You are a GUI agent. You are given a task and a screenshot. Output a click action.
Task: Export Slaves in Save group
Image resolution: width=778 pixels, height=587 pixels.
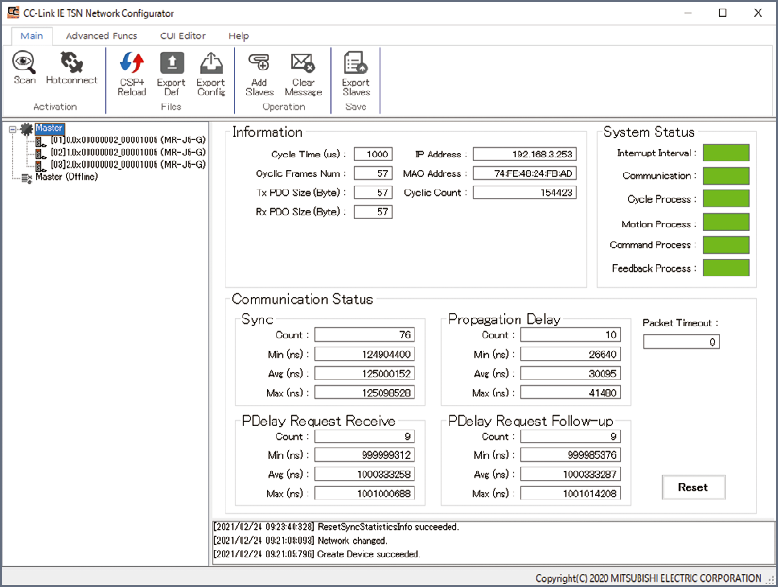pyautogui.click(x=356, y=73)
